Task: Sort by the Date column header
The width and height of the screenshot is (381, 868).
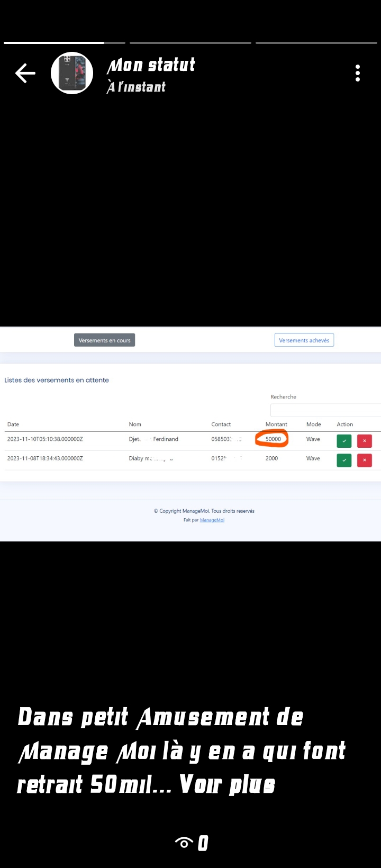Action: (13, 424)
